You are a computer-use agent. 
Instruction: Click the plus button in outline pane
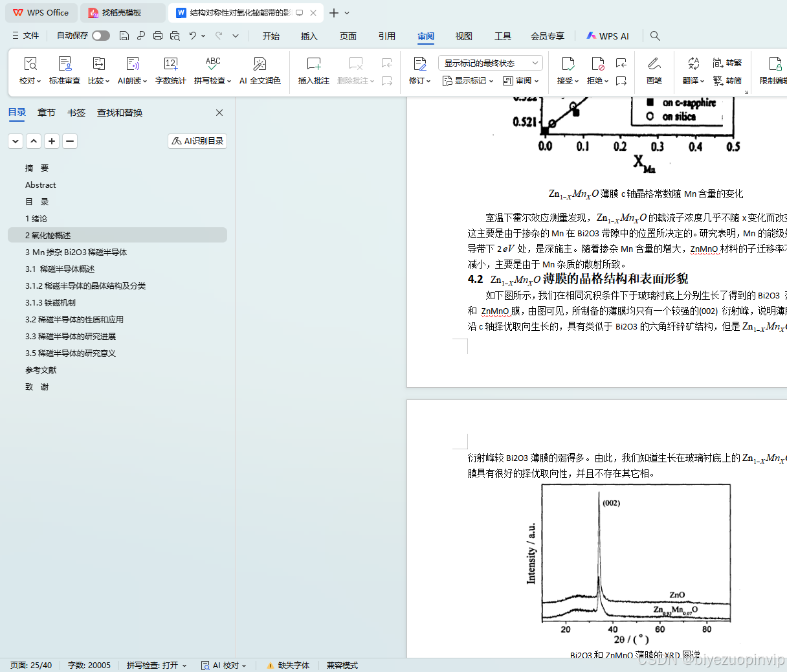pyautogui.click(x=52, y=141)
